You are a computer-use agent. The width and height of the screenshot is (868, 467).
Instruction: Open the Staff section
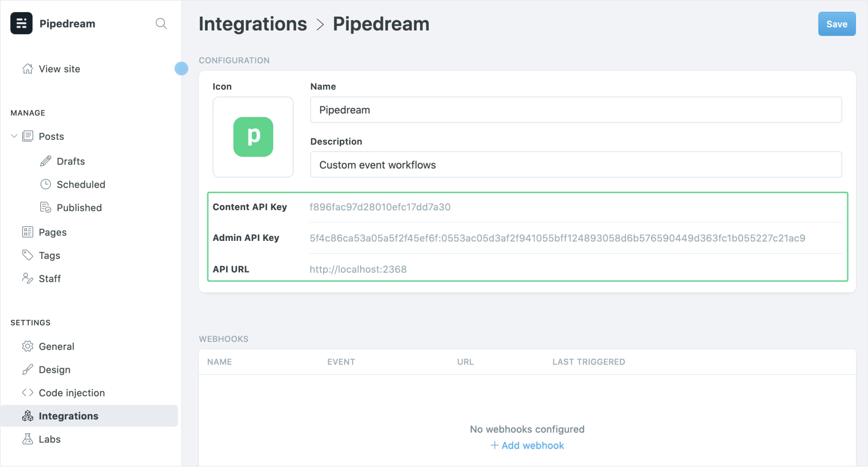(49, 278)
